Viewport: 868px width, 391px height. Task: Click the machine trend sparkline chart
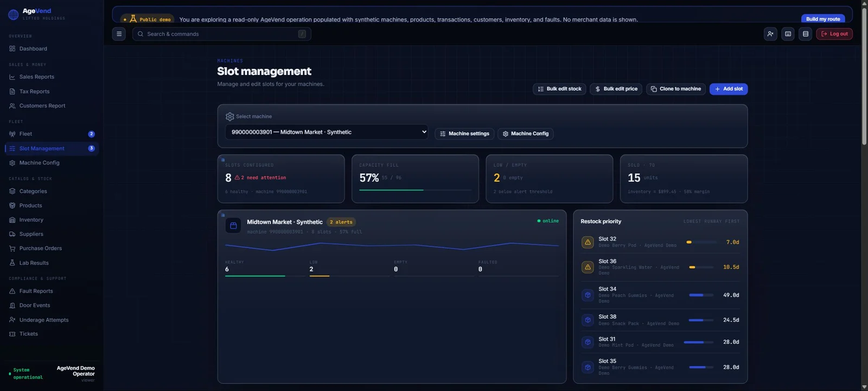click(392, 247)
